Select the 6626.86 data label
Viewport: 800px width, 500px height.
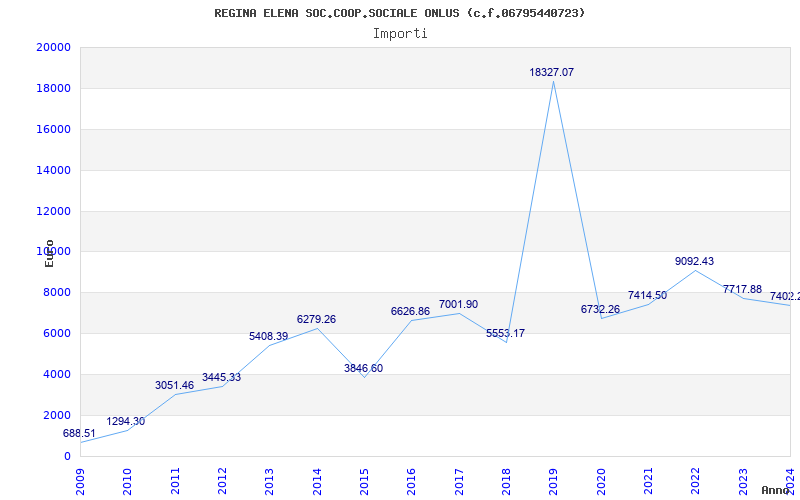tap(410, 311)
